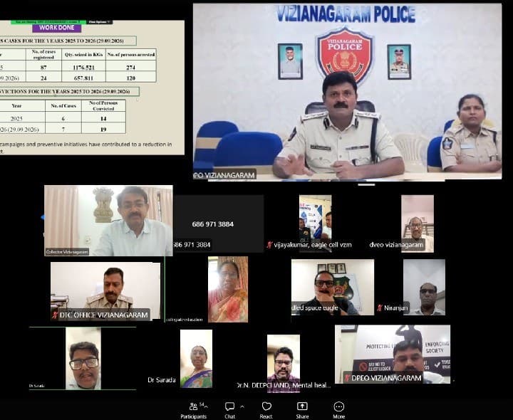Click muted mic icon on DTC OFFICE VIZIANAGARAM
513x420 pixels.
(56, 315)
